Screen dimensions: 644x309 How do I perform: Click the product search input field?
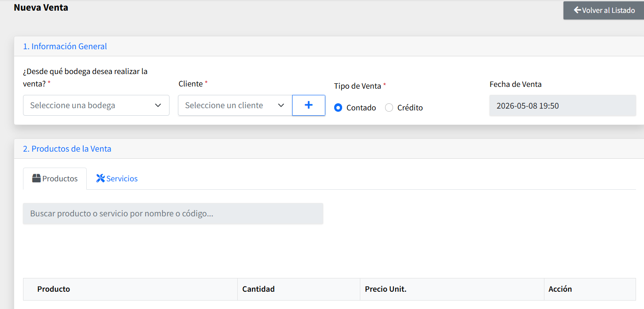[x=173, y=214]
